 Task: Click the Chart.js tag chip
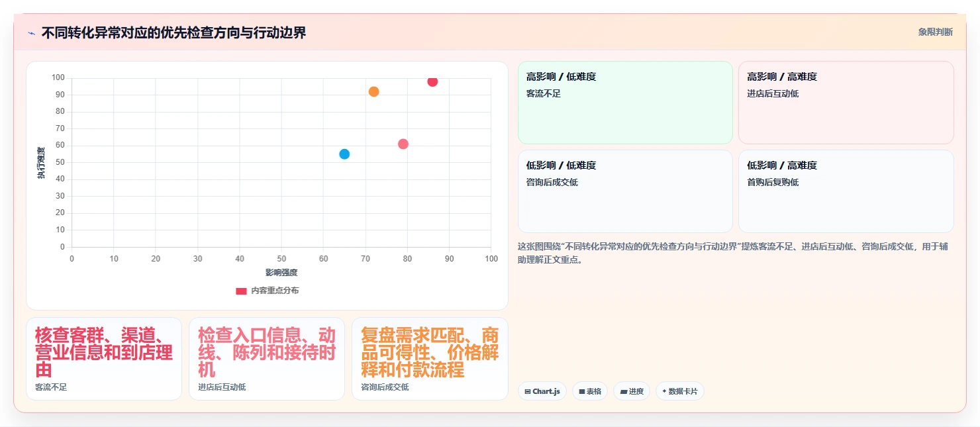542,391
